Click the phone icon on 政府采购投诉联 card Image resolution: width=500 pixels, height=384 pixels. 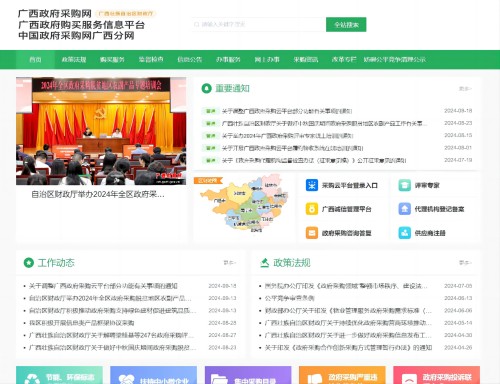[409, 379]
